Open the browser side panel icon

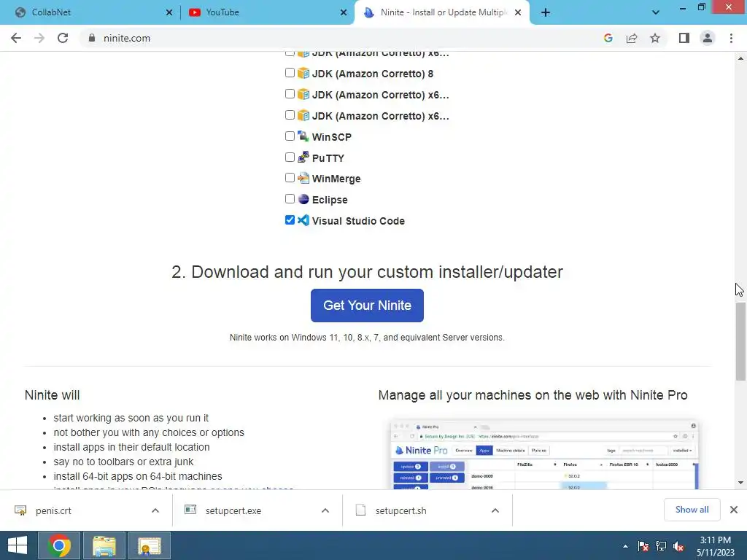pyautogui.click(x=684, y=38)
